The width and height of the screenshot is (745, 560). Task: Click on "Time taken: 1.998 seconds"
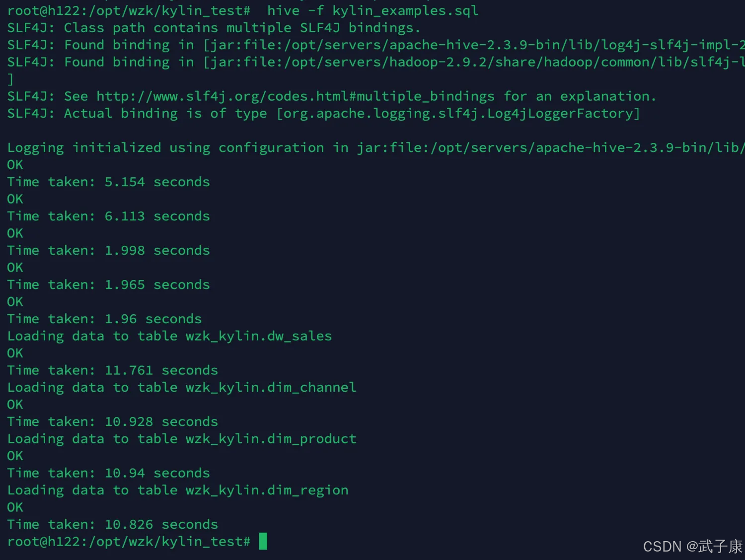click(x=108, y=250)
